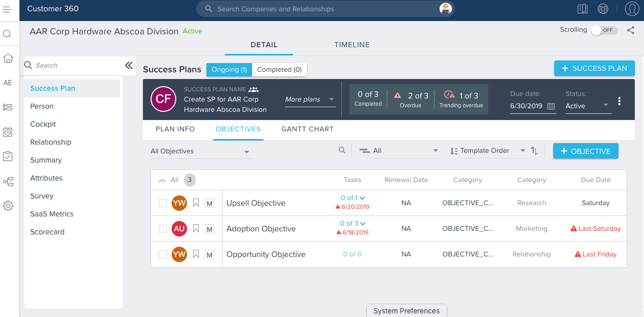
Task: Open the settings gear in left rail
Action: (8, 206)
